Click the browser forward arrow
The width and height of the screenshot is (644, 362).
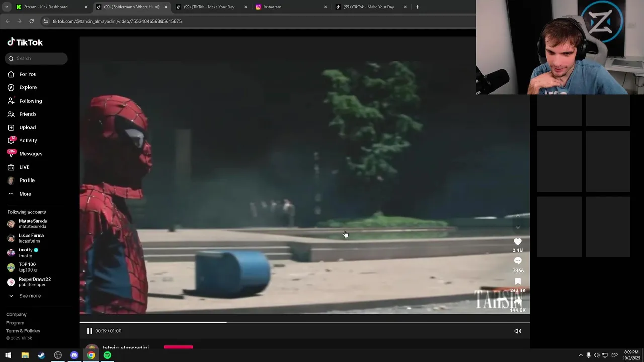(x=19, y=21)
